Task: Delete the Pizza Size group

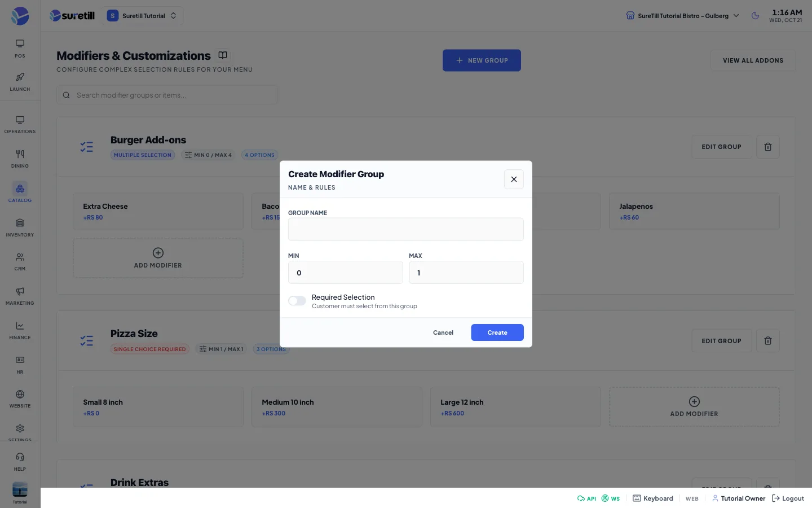Action: pyautogui.click(x=767, y=341)
